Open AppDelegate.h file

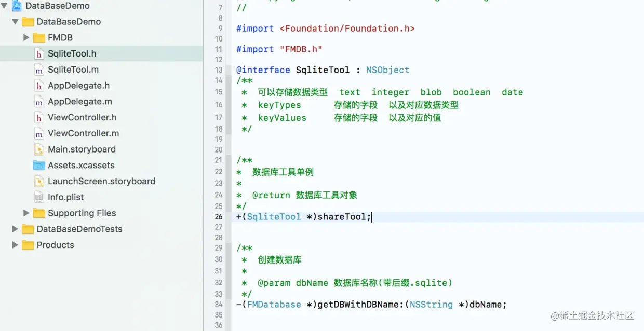pos(79,86)
